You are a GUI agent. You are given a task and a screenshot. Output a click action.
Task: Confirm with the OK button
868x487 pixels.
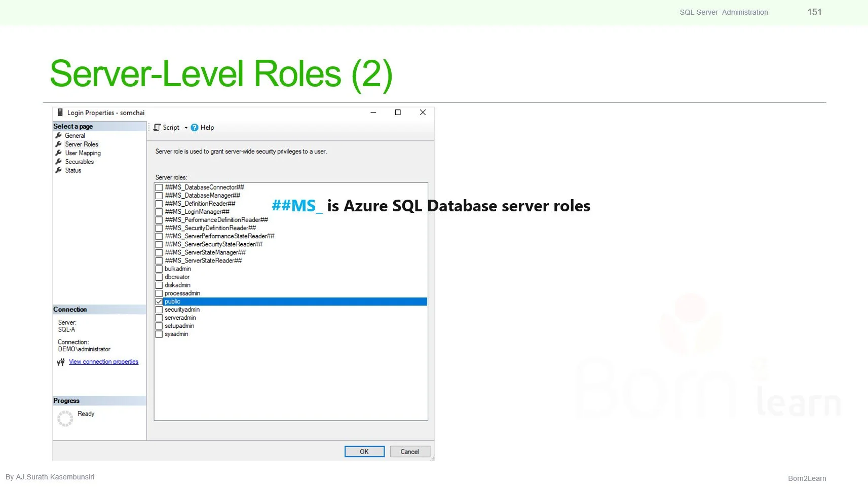(364, 452)
